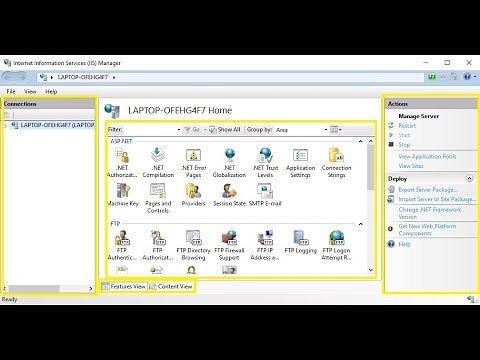Click View Sites link
This screenshot has height=360, width=480.
pyautogui.click(x=411, y=166)
